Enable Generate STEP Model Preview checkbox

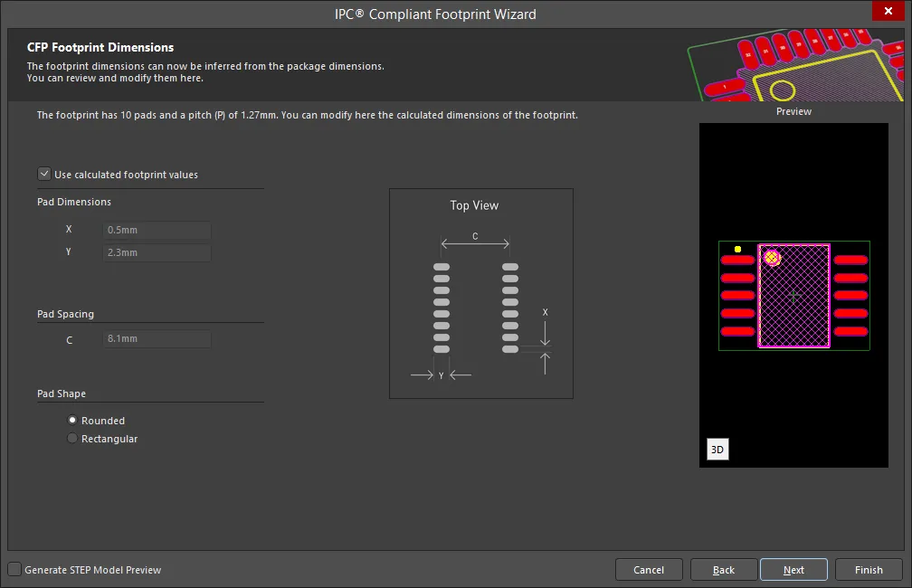click(x=14, y=569)
